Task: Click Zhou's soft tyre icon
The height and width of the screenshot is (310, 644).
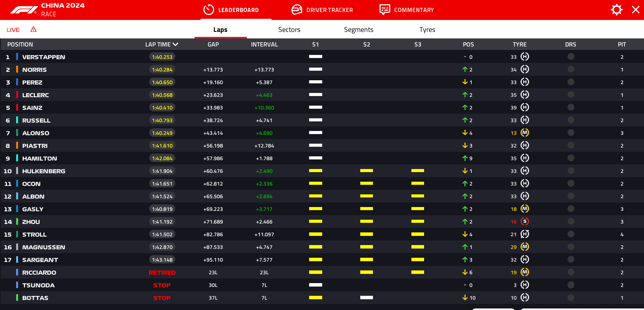Action: pos(525,222)
